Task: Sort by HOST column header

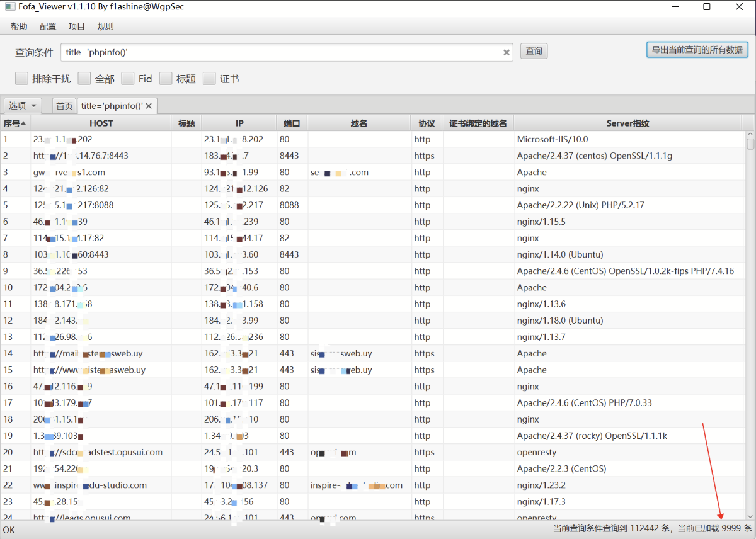Action: [101, 123]
